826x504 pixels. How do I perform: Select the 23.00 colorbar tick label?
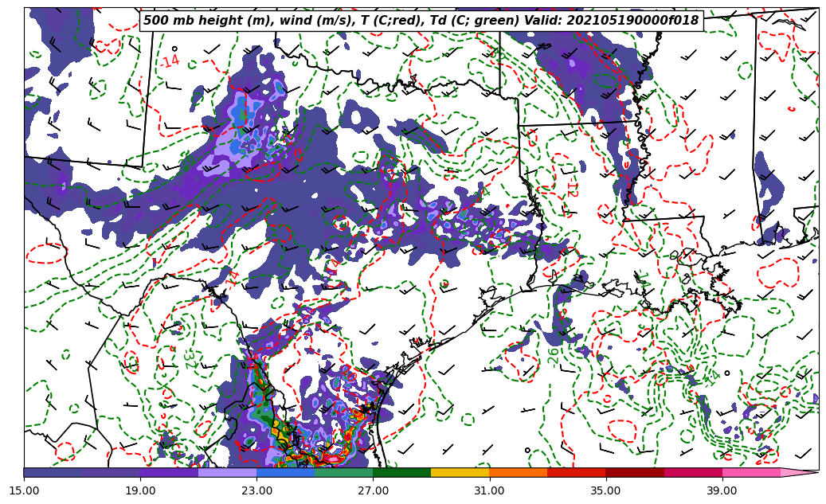[x=256, y=490]
